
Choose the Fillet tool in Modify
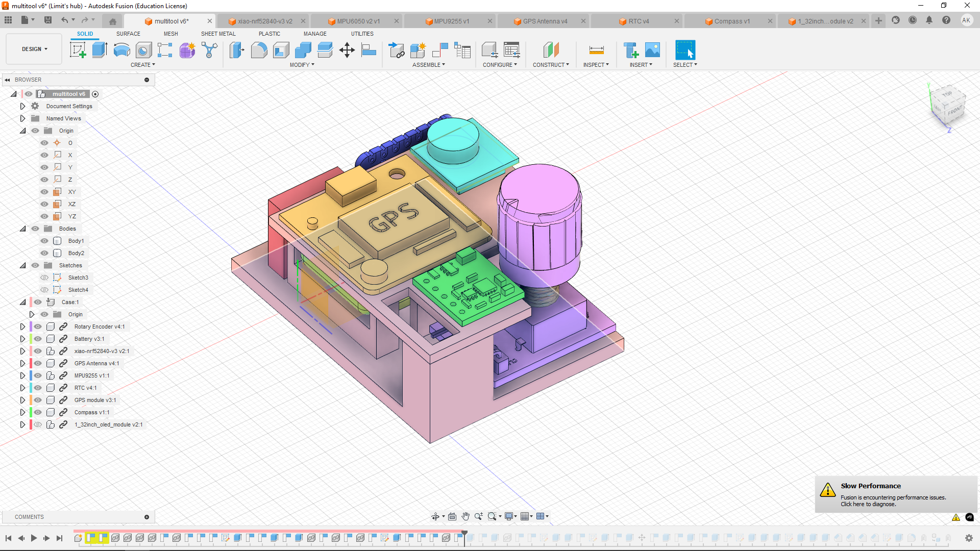pyautogui.click(x=259, y=50)
